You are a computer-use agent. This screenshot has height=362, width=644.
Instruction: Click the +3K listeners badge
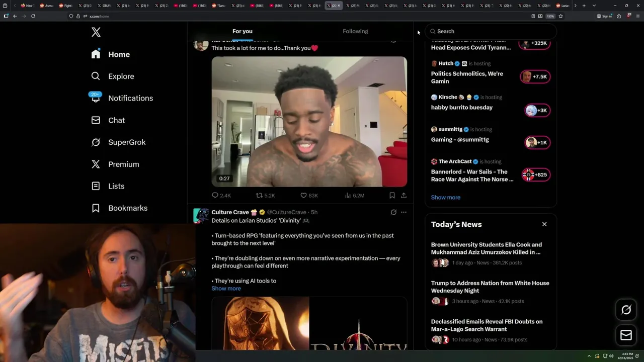(537, 111)
